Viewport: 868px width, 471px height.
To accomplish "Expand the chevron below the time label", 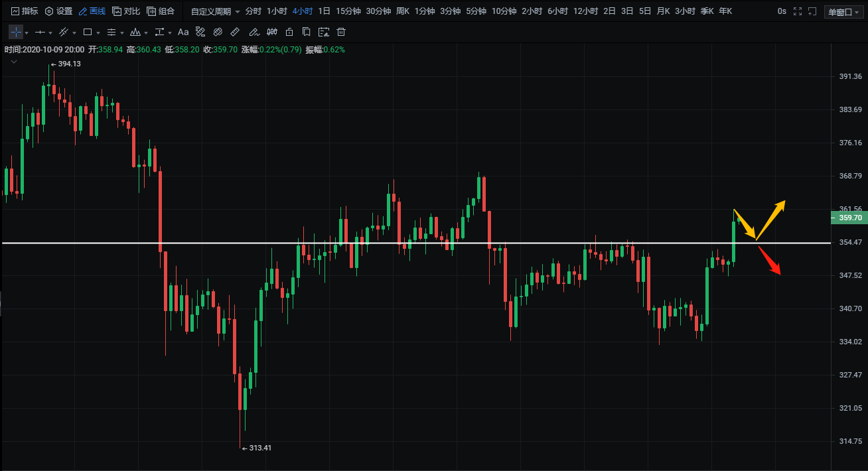I will click(13, 61).
